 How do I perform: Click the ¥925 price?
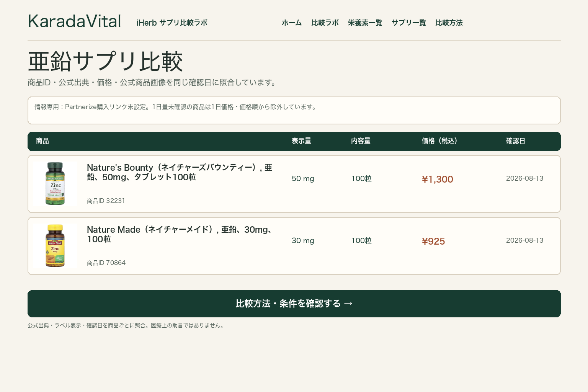433,241
